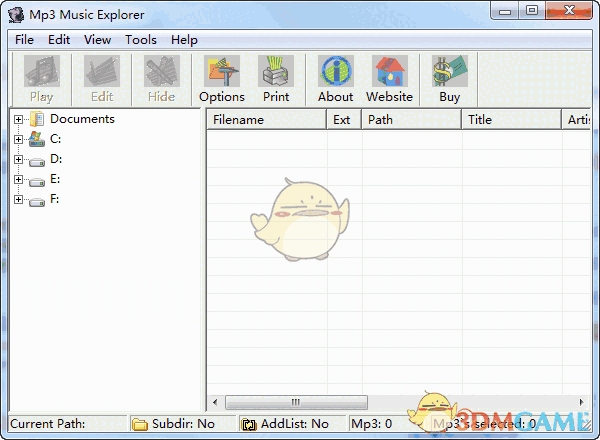This screenshot has height=440, width=600.
Task: Click the Edit toolbar icon
Action: tap(102, 71)
